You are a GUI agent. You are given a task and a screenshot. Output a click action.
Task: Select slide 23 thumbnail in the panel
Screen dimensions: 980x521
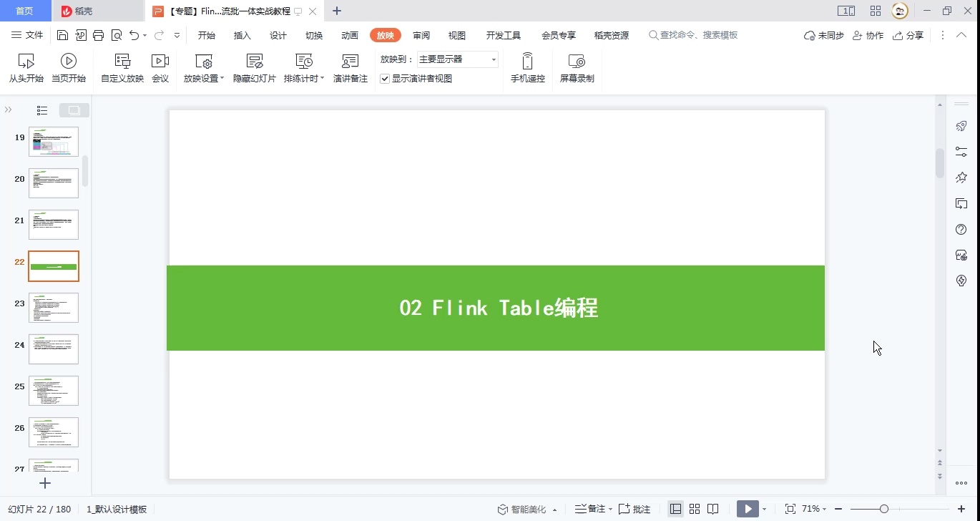click(x=53, y=308)
